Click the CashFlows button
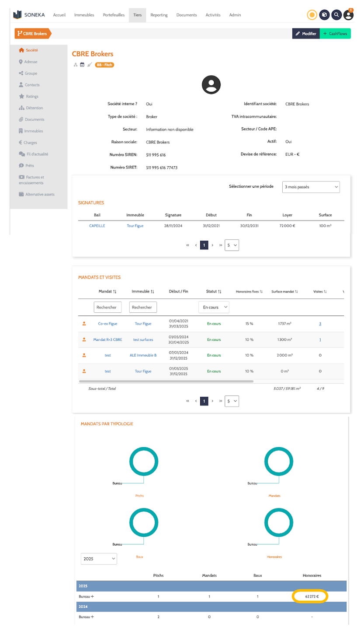The height and width of the screenshot is (630, 364). click(x=335, y=33)
